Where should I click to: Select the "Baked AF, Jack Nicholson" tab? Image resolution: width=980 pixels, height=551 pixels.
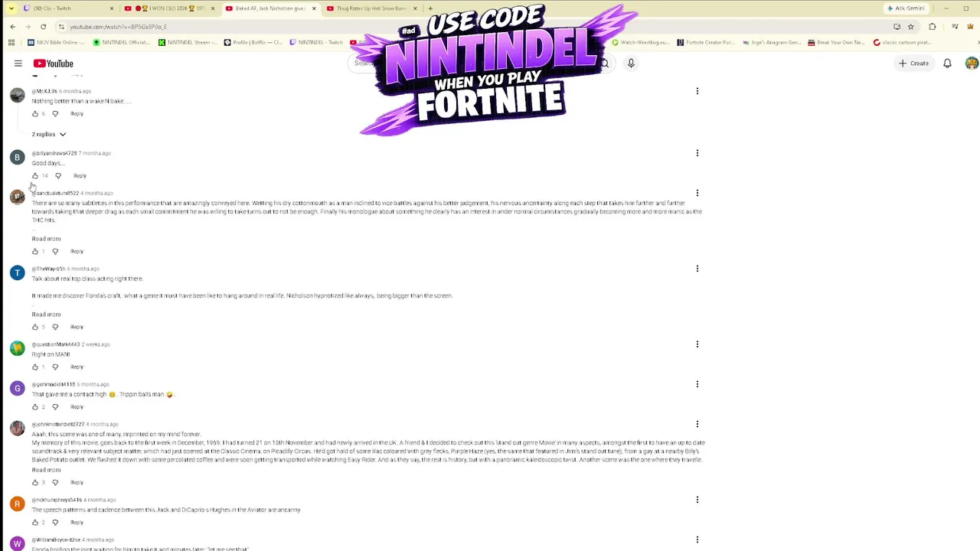coord(271,8)
